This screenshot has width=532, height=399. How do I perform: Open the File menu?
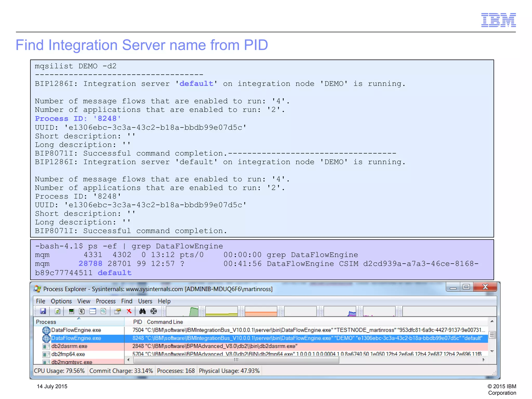click(x=41, y=301)
